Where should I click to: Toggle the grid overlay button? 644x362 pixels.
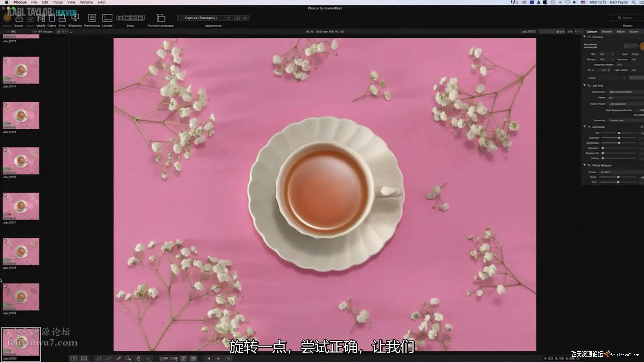[183, 359]
